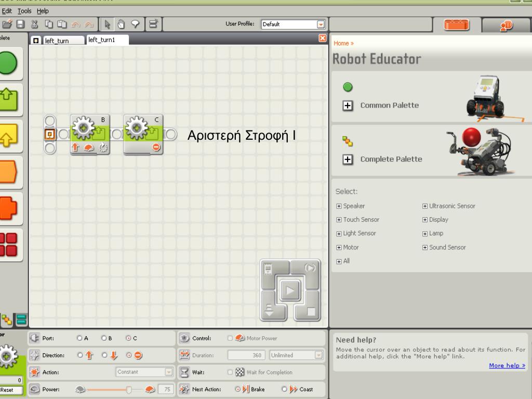Click Download and run selected button

tap(310, 268)
